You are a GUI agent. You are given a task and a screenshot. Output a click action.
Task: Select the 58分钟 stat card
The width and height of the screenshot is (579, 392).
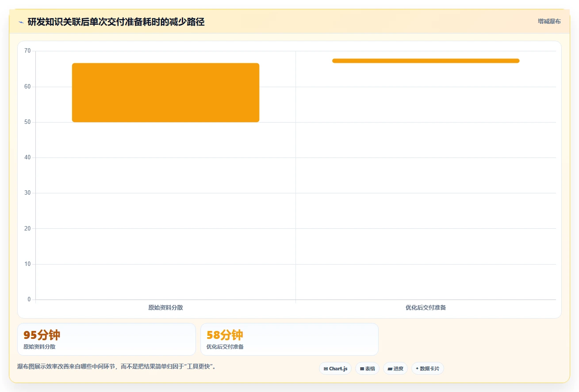click(x=289, y=339)
